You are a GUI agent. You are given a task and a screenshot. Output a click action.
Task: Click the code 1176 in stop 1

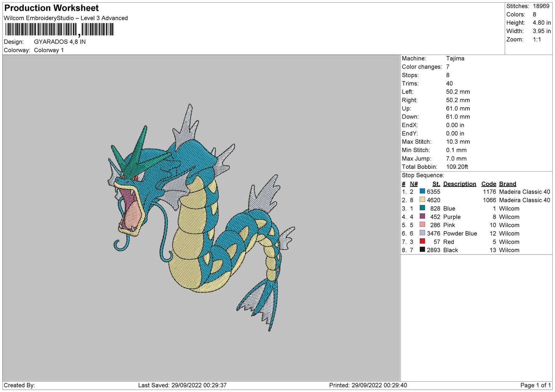(489, 192)
